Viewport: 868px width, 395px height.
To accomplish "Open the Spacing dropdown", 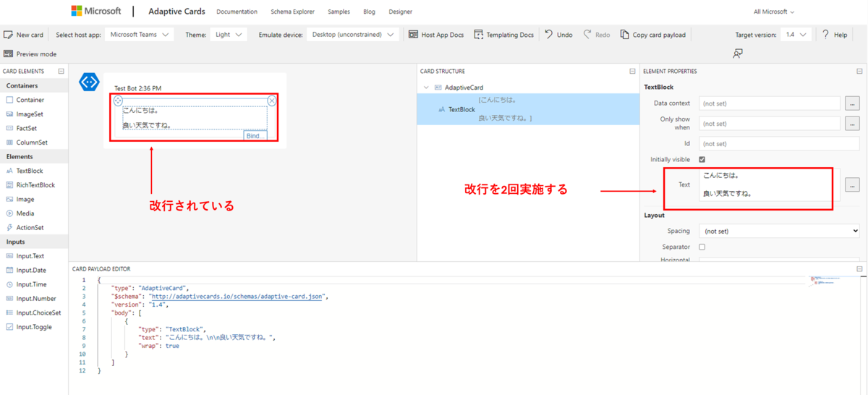I will click(779, 232).
